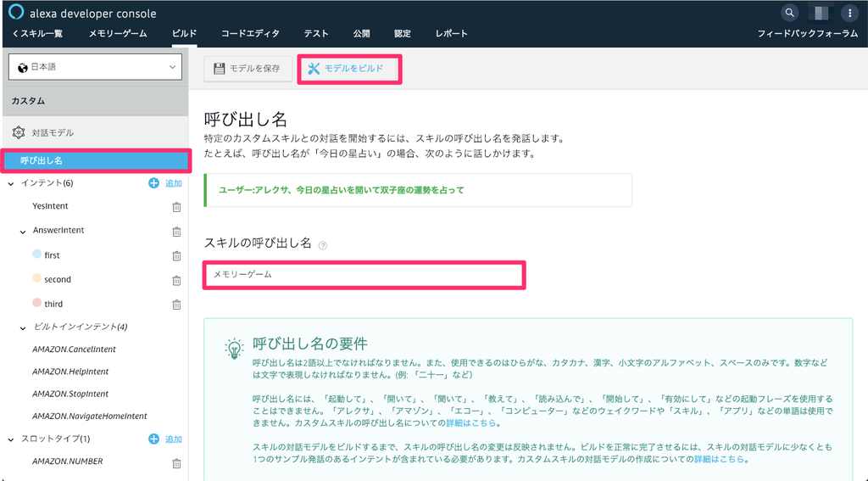
Task: Open the three-dot more options menu
Action: point(849,14)
